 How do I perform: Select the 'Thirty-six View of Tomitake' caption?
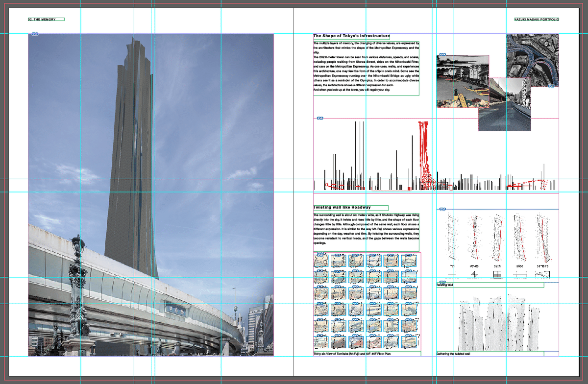coord(352,354)
